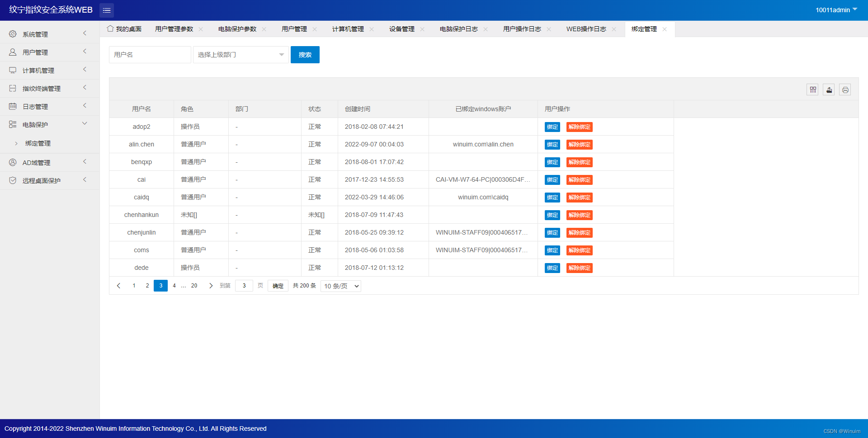Switch to the 电脑保护参数 tab

[x=237, y=29]
